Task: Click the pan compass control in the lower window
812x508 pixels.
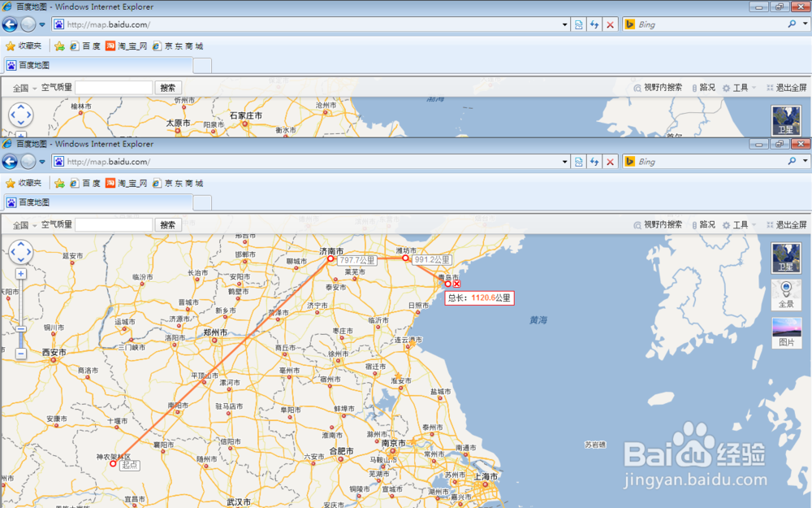Action: pos(21,252)
